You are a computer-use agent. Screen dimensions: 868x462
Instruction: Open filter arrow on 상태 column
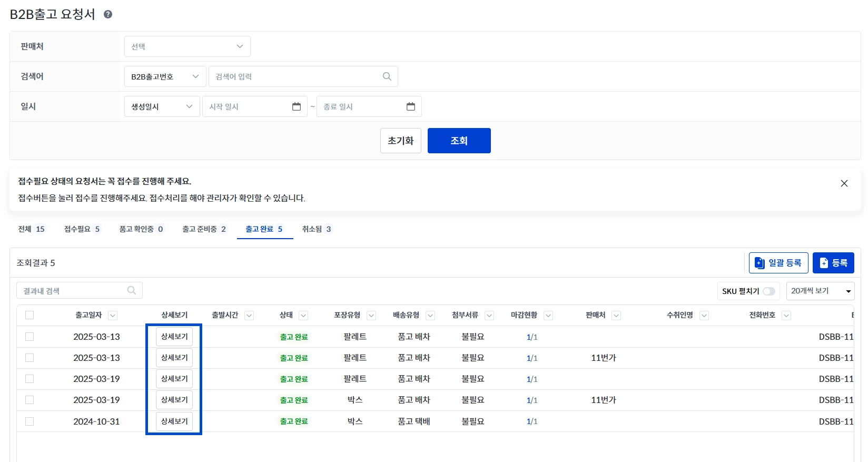coord(303,316)
